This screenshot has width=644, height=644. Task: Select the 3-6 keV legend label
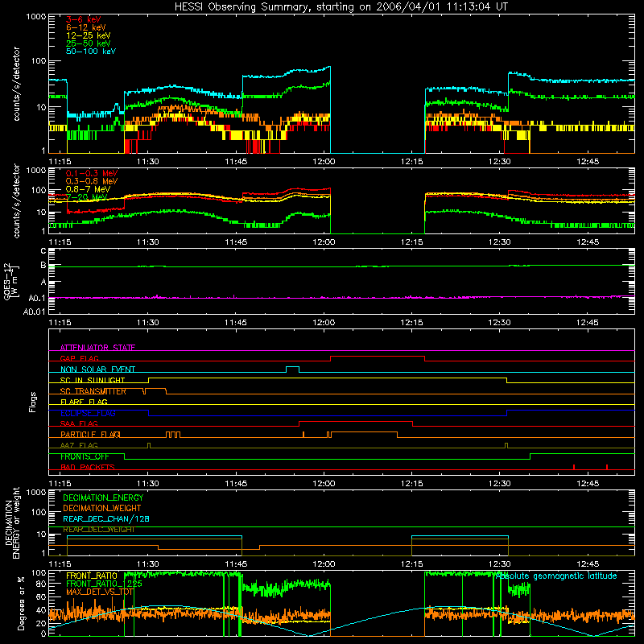pyautogui.click(x=83, y=19)
